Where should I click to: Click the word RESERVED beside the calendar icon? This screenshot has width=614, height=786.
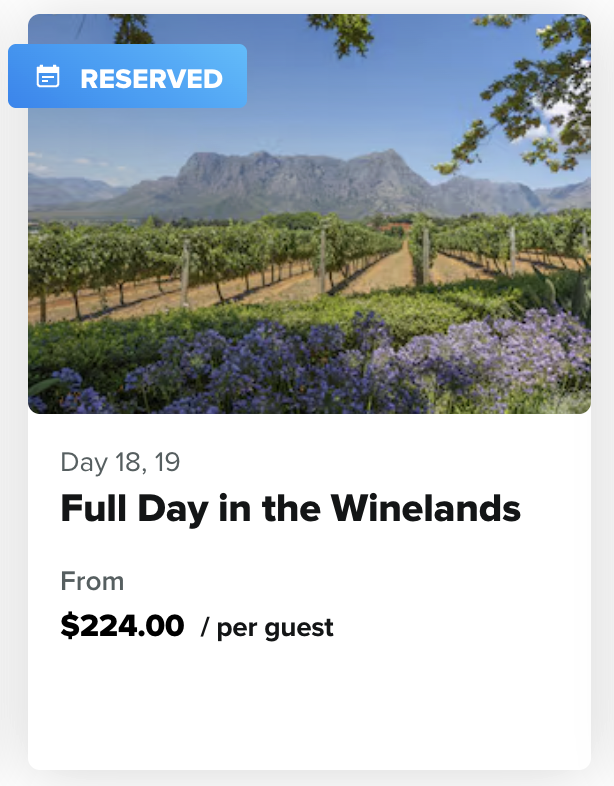tap(151, 77)
